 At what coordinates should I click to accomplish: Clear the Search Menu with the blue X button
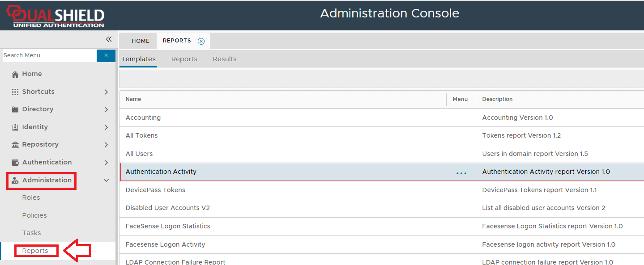[106, 55]
